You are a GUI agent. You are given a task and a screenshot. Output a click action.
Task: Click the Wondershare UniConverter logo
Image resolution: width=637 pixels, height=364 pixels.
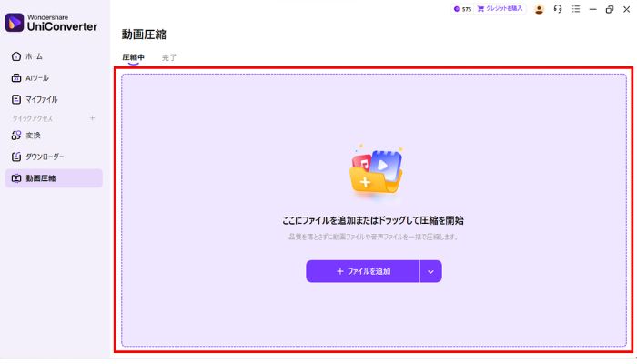51,23
